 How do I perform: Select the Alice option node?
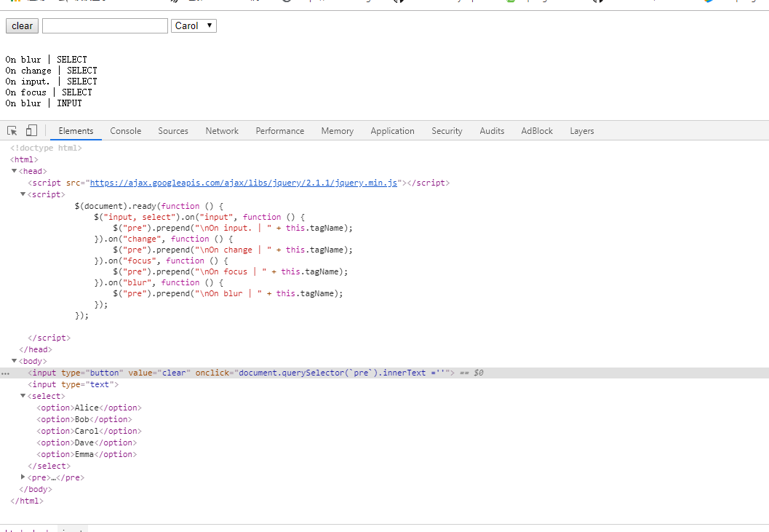click(x=89, y=408)
